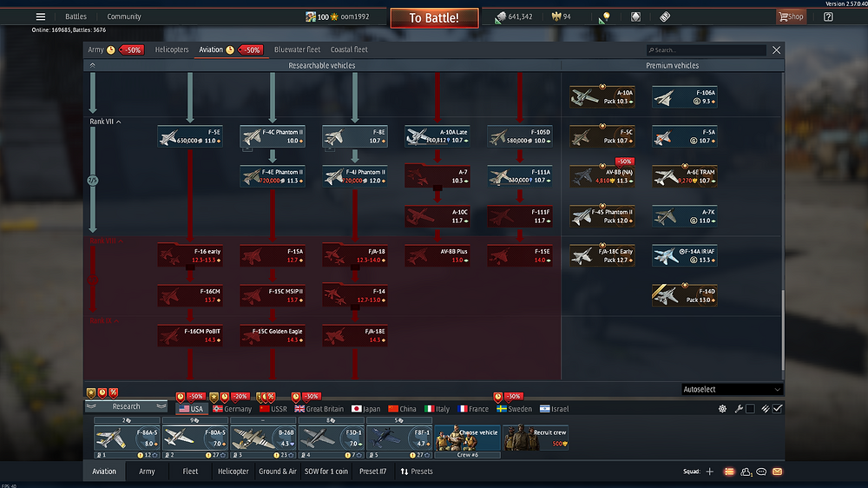
Task: Close the research tree window with X
Action: coord(776,49)
